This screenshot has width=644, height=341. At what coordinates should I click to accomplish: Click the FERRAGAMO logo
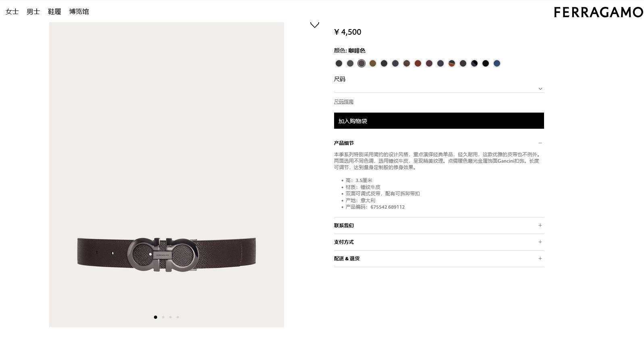coord(598,13)
